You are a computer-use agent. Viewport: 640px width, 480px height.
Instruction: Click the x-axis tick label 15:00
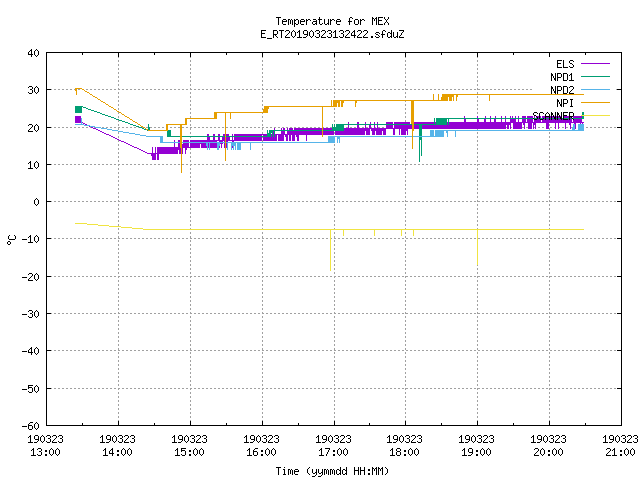click(x=189, y=452)
